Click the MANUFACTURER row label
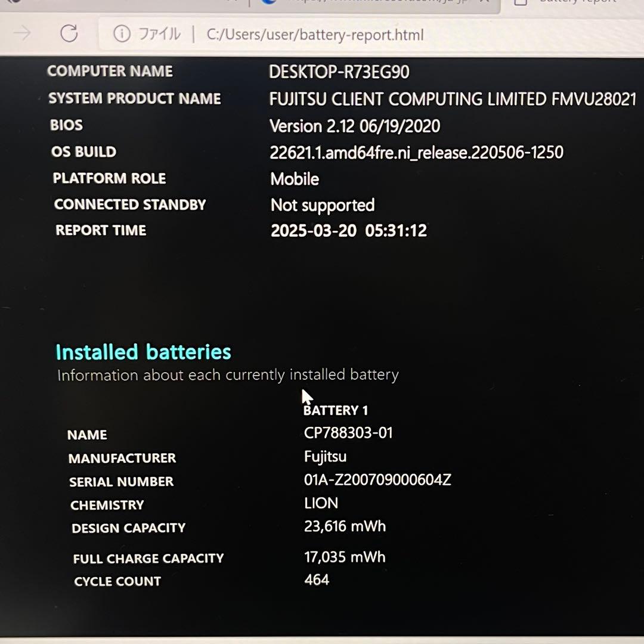644x644 pixels. click(x=122, y=458)
